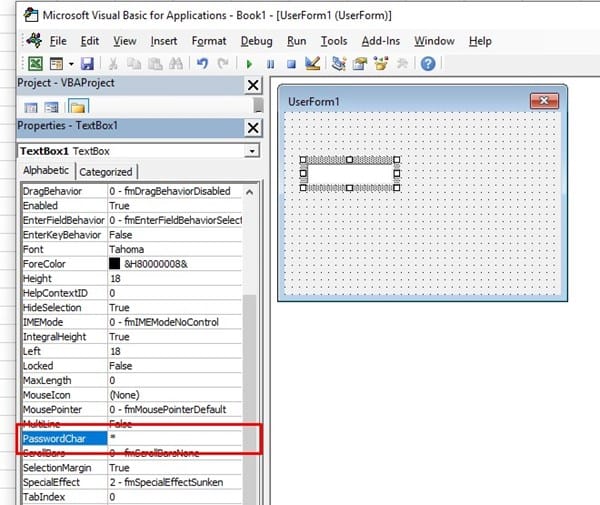Click the Reset stop square icon
Image resolution: width=600 pixels, height=505 pixels.
pos(291,64)
